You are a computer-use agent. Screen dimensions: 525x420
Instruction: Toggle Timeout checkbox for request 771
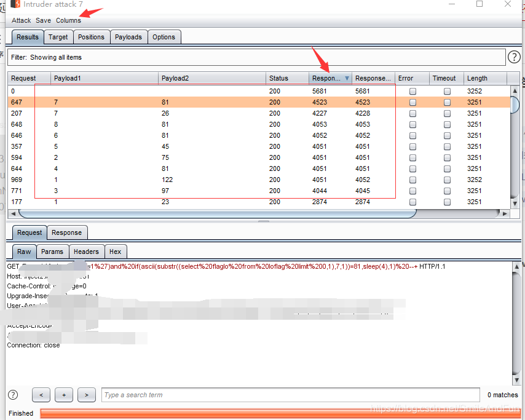(447, 191)
